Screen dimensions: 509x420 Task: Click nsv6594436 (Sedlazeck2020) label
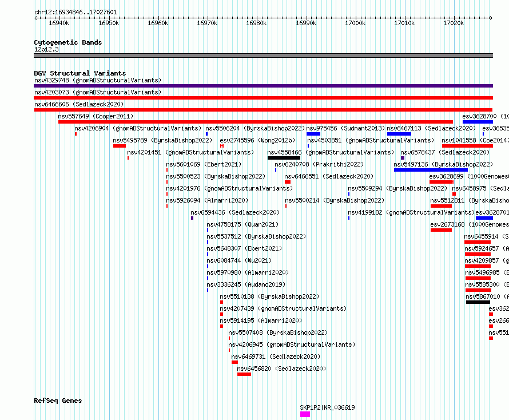pyautogui.click(x=236, y=212)
